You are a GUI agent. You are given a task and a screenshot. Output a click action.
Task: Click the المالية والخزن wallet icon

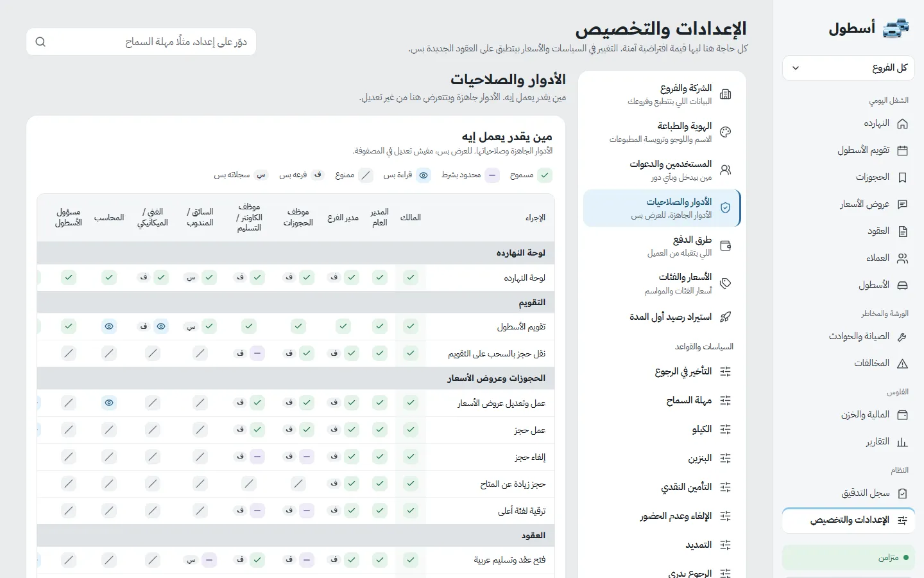pyautogui.click(x=902, y=415)
